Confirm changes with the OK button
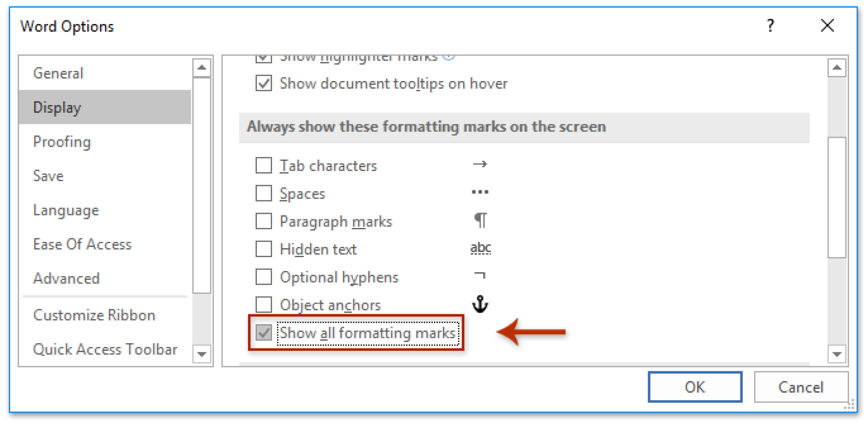 (694, 387)
